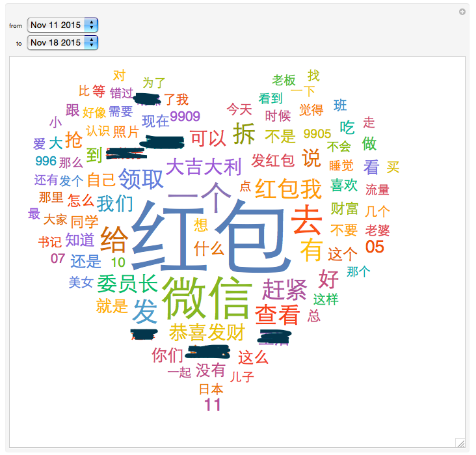
Task: Click the orange word 认识
Action: [x=98, y=131]
